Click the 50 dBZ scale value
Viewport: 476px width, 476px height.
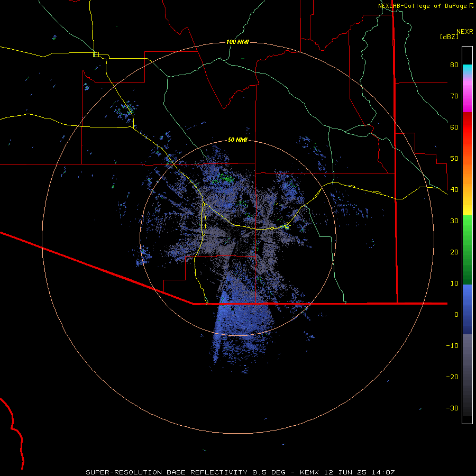454,159
